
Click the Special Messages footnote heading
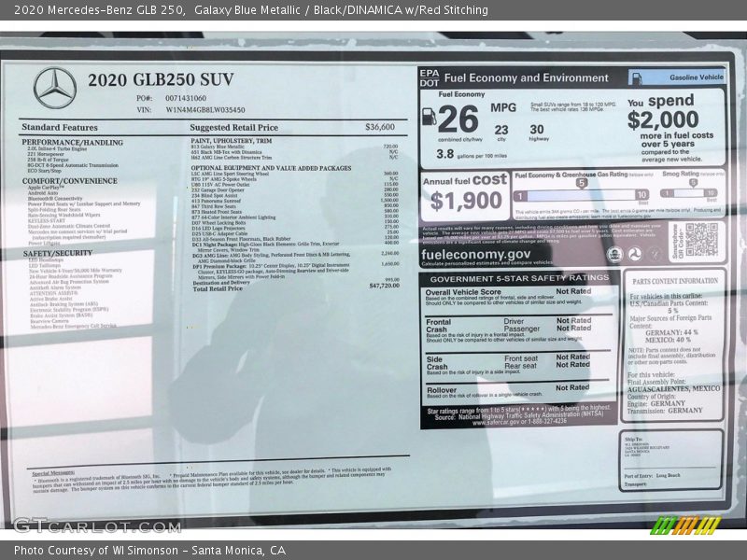click(53, 473)
